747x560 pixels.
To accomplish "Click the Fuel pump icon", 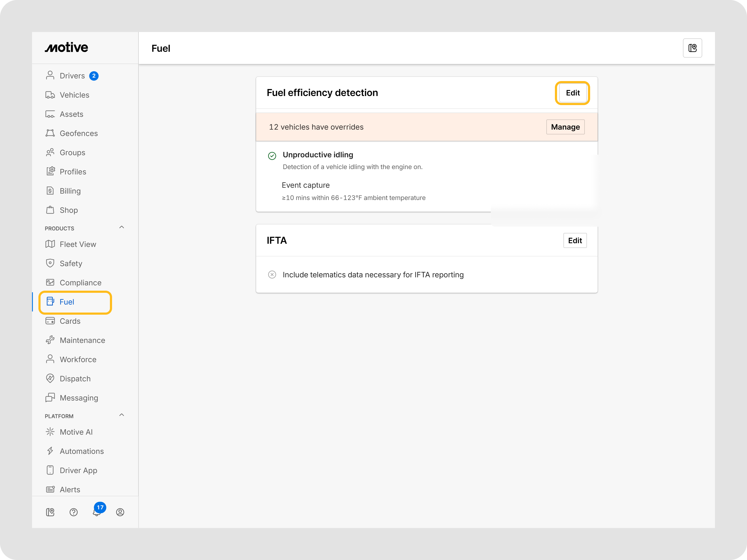I will [x=50, y=301].
